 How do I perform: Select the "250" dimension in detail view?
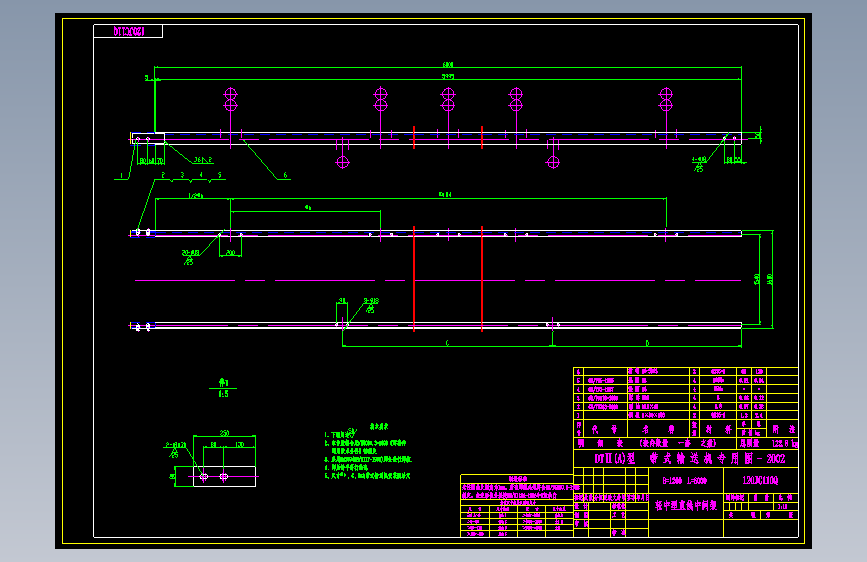[224, 433]
